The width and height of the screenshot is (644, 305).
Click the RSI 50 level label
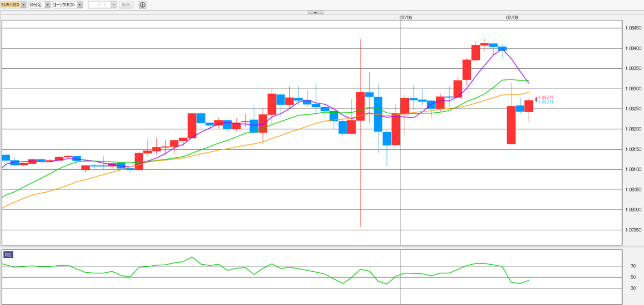633,277
